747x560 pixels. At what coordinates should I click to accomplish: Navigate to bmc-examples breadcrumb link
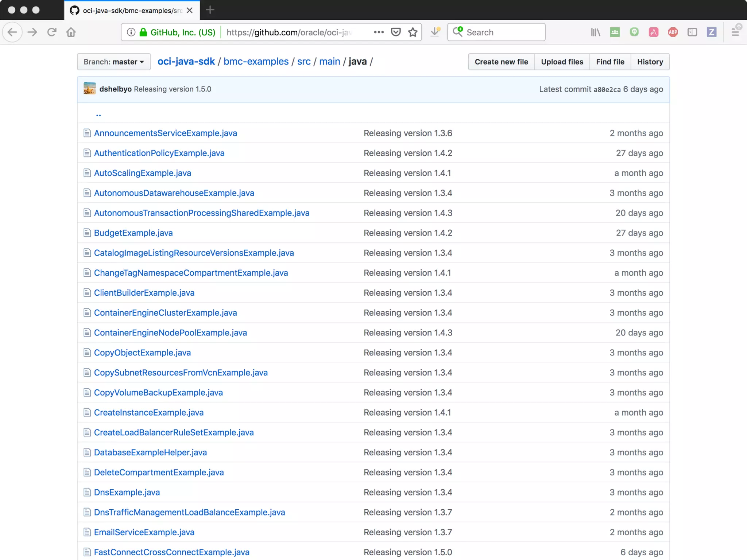point(256,61)
